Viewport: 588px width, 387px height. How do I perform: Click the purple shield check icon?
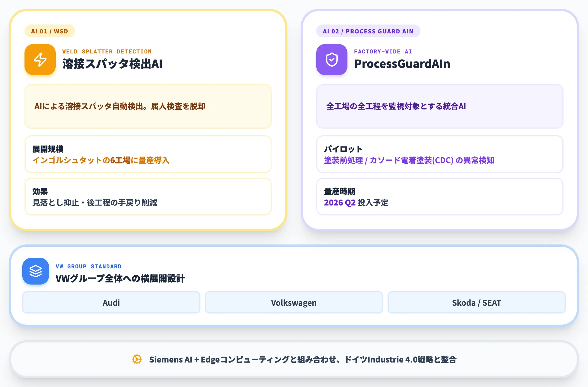coord(332,60)
